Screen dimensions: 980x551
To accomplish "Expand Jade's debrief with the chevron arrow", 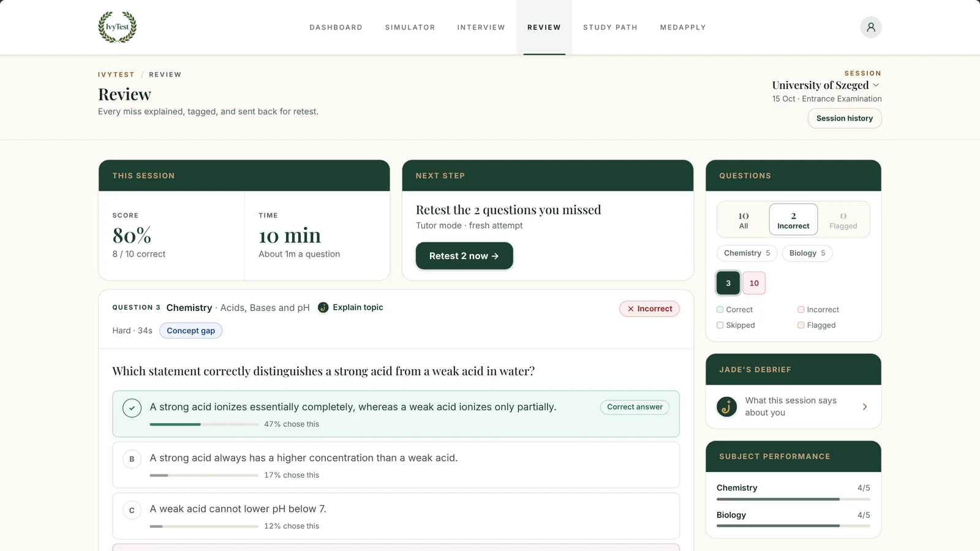I will [x=865, y=407].
